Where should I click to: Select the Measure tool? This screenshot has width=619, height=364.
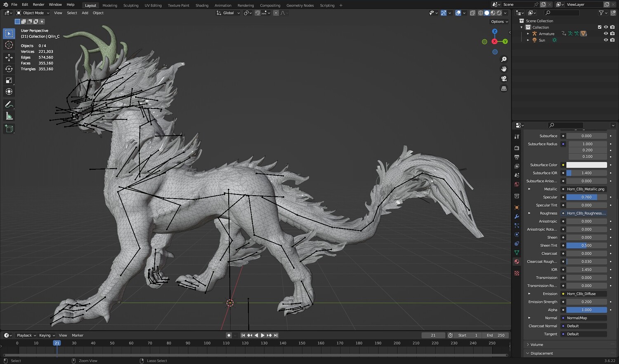click(9, 116)
